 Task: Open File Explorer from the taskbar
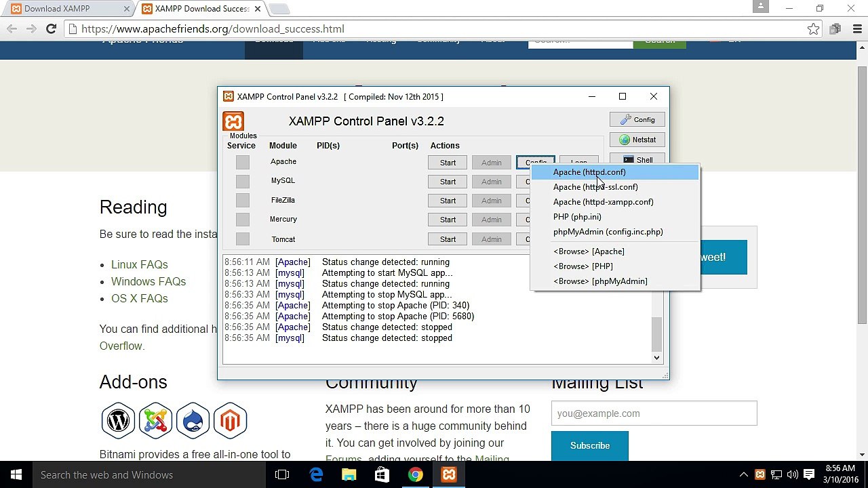349,474
